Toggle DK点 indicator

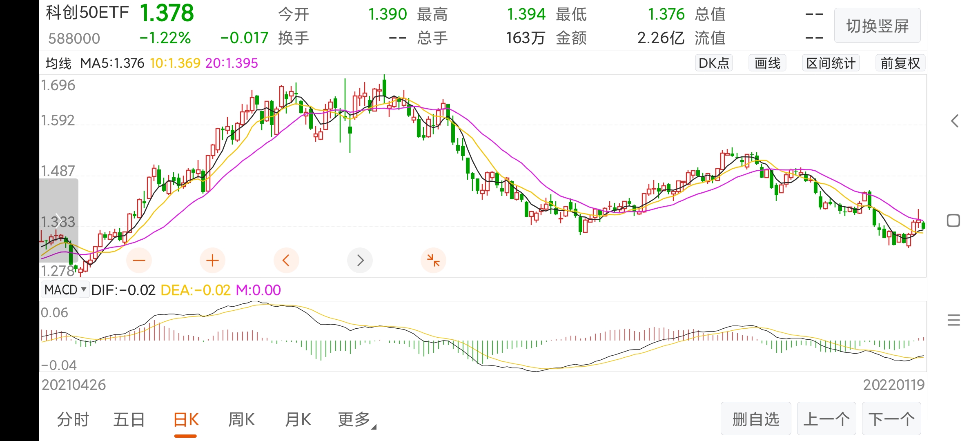(x=714, y=63)
